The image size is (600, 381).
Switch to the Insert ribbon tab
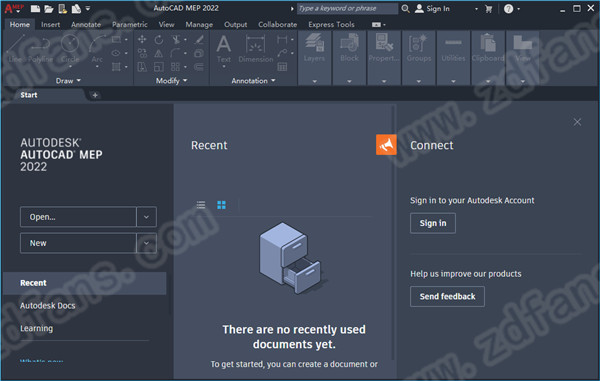click(x=51, y=24)
